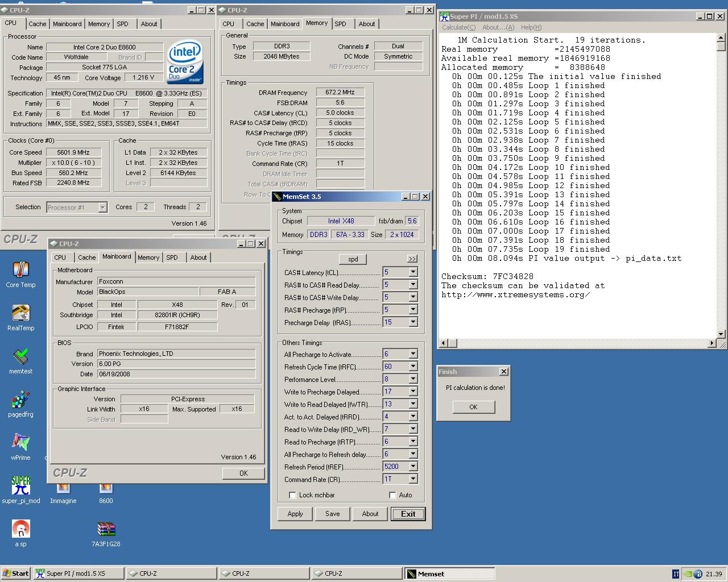Click the spd button in MemSet Timings
Screen dimensions: 728x582
pyautogui.click(x=353, y=259)
